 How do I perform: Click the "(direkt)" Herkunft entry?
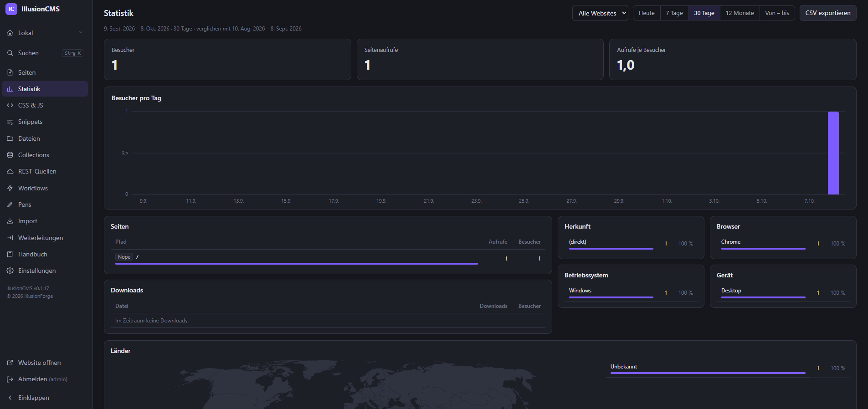click(577, 242)
